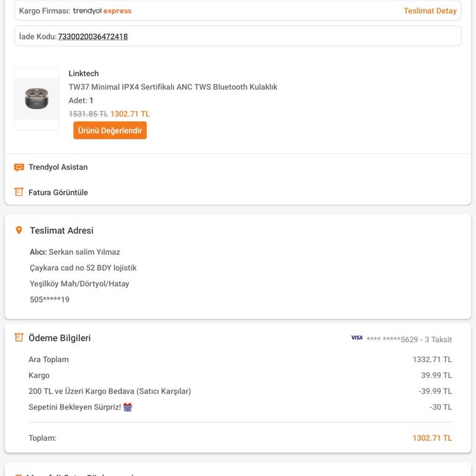Click the return code 7330020036472418

click(93, 37)
